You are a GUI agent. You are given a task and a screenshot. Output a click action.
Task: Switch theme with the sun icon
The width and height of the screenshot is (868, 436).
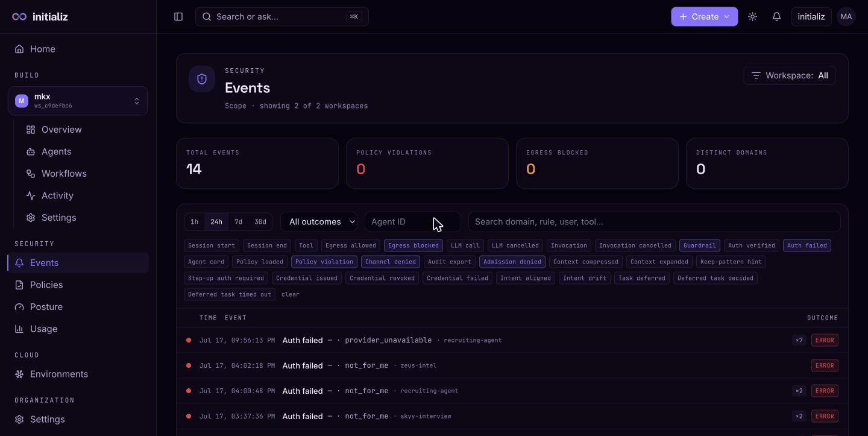click(752, 17)
